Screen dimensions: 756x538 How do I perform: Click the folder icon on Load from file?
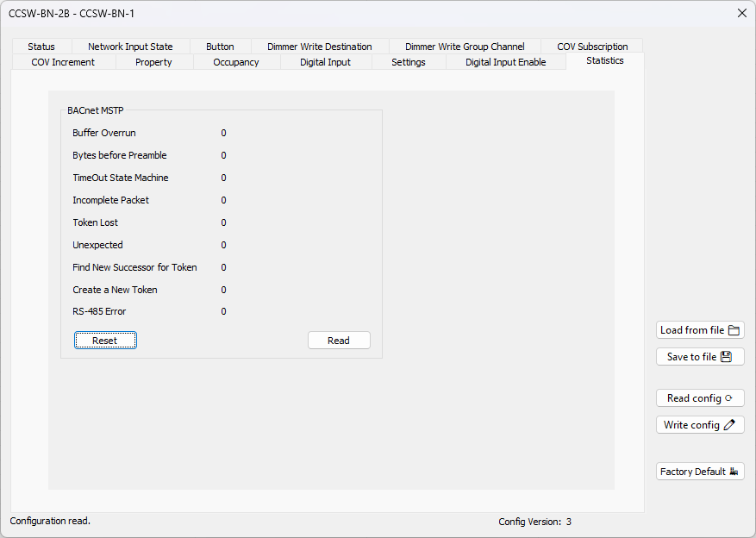click(x=734, y=330)
